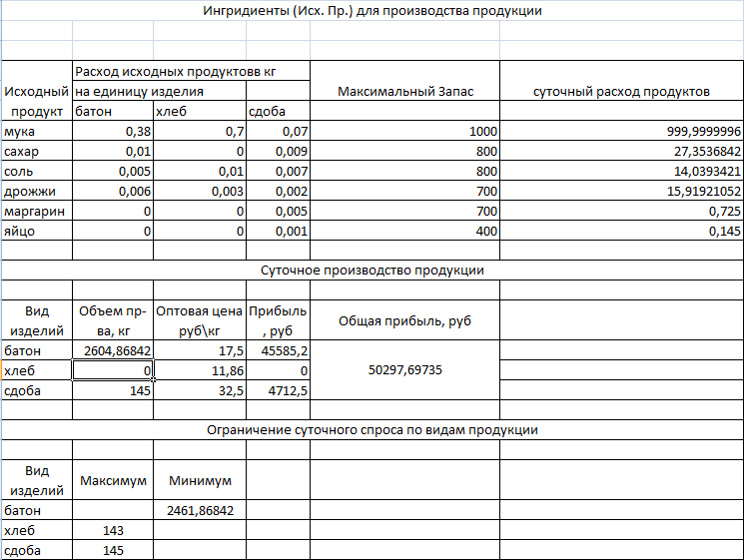Select батон minimum cell 2461,86842
Image resolution: width=744 pixels, height=560 pixels.
(x=200, y=510)
